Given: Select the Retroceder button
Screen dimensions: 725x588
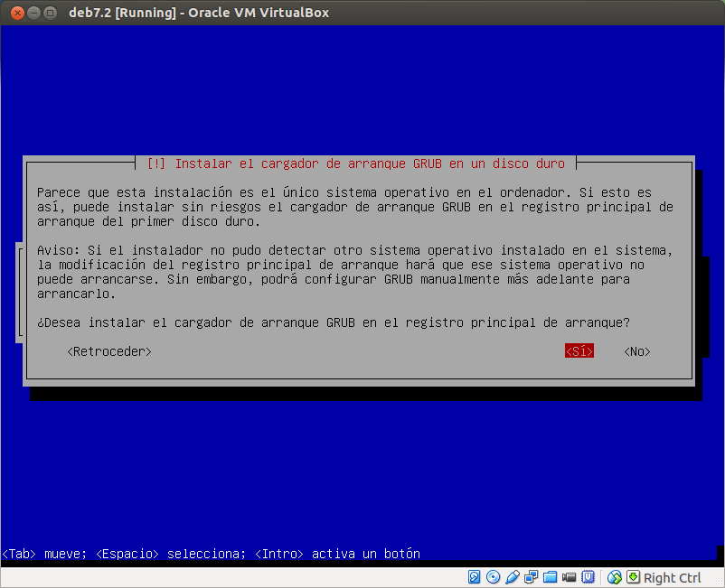Looking at the screenshot, I should coord(108,351).
